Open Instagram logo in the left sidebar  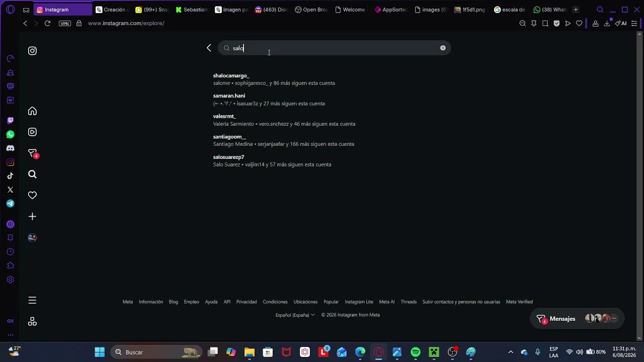click(32, 51)
